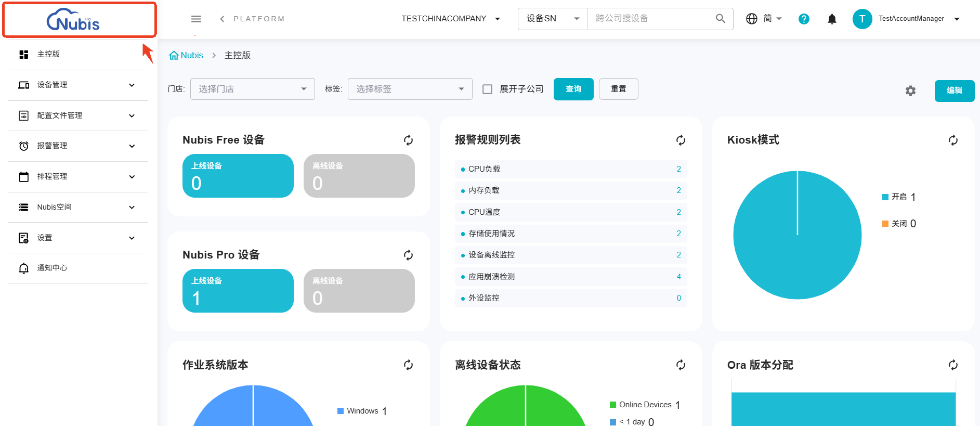The width and height of the screenshot is (980, 426).
Task: Click the 关闭 legend color swatch
Action: point(885,224)
